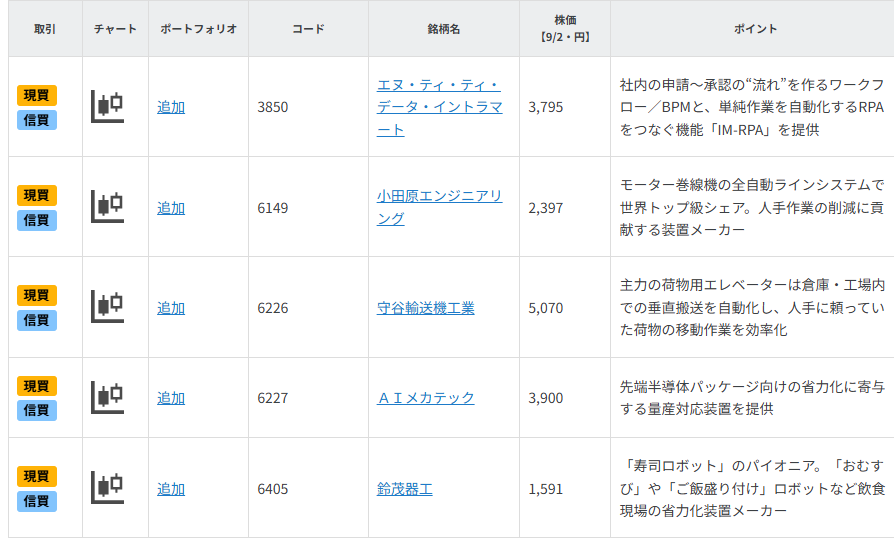This screenshot has height=553, width=894.
Task: Select code cell 6226
Action: (x=273, y=308)
